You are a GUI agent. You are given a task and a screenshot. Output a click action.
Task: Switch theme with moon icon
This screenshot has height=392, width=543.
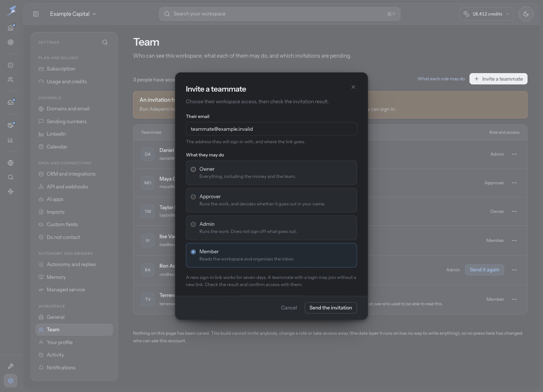526,14
